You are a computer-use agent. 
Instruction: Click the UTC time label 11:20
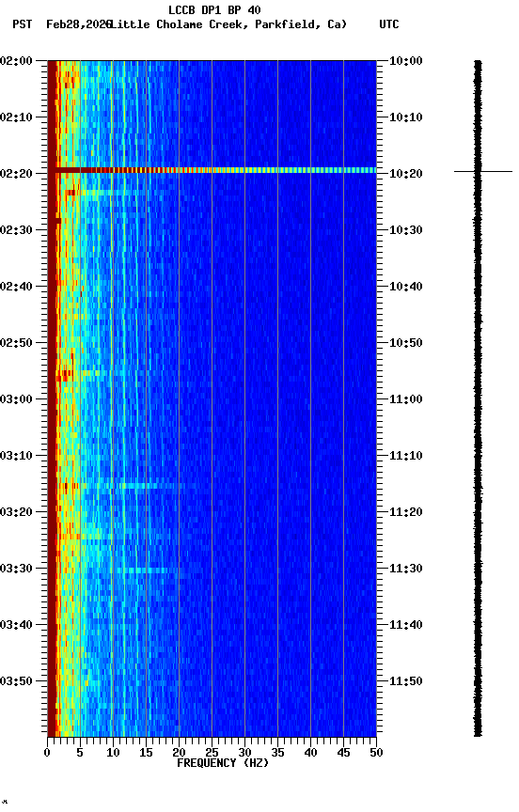point(406,512)
